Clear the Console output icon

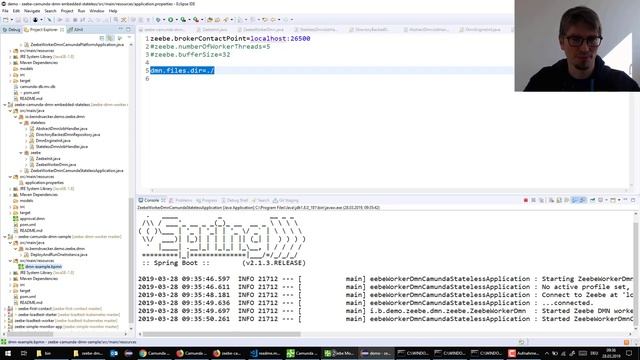click(551, 200)
